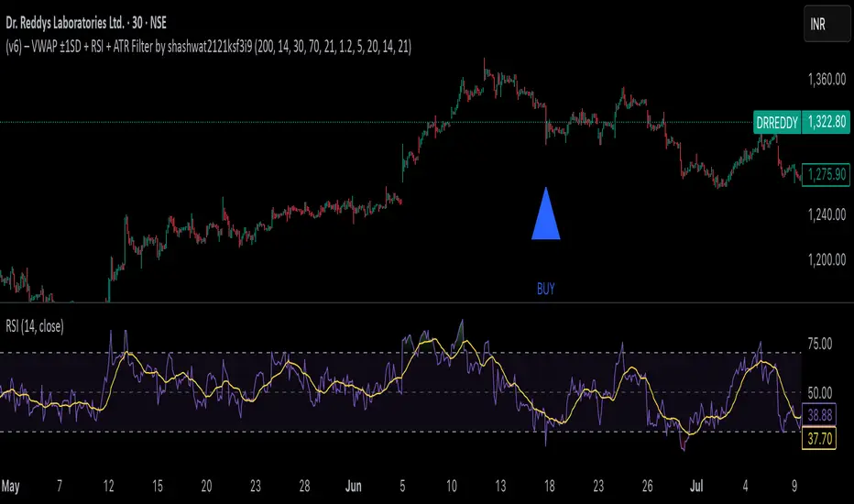Image resolution: width=854 pixels, height=504 pixels.
Task: Select the 12 date on the time axis
Action: coord(108,486)
